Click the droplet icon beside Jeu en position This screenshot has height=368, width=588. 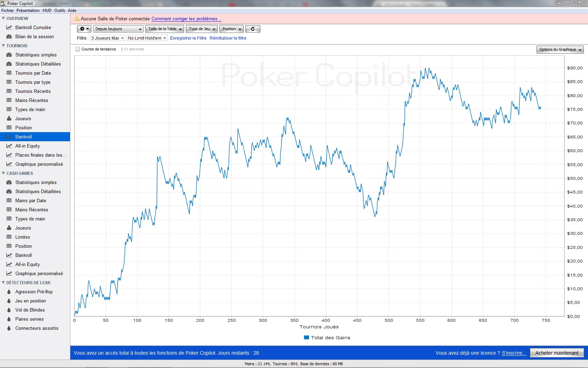[9, 301]
